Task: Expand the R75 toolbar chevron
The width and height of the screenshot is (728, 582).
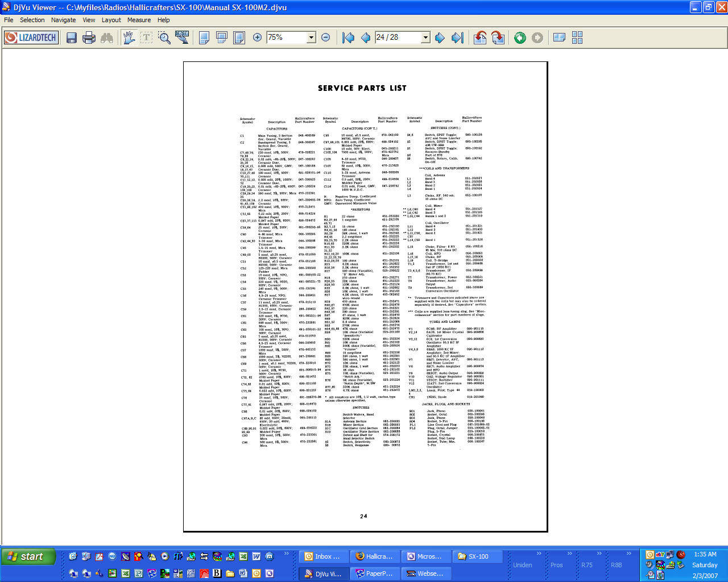Action: pyautogui.click(x=599, y=553)
